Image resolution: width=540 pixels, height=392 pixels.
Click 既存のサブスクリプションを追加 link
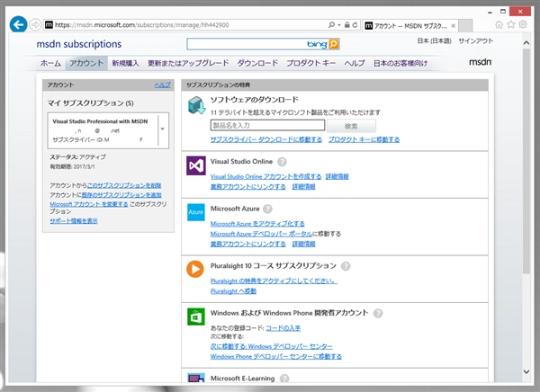coord(121,195)
